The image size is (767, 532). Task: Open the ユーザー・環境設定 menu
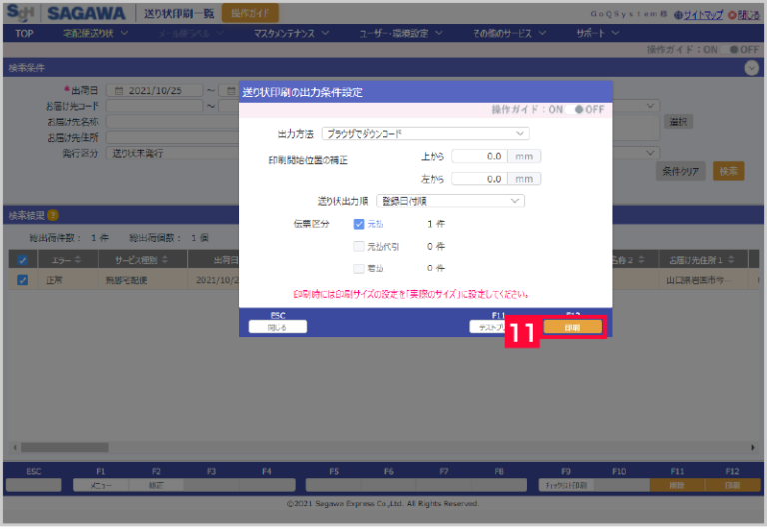pos(399,33)
